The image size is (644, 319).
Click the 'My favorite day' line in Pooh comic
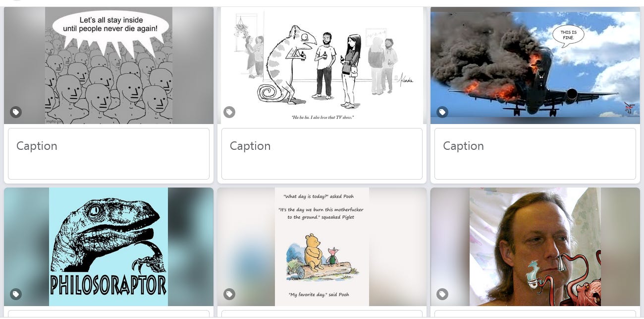319,294
